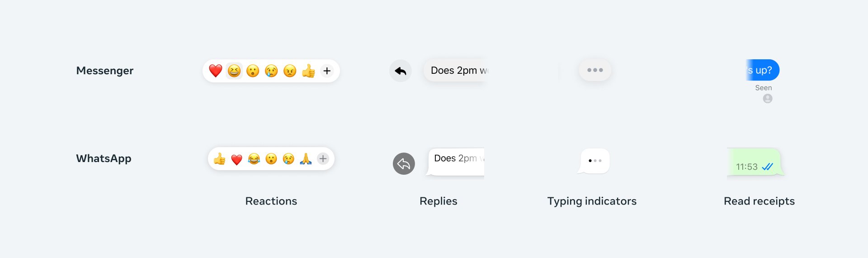React with praying hands in WhatsApp
Screen dimensions: 868x258
(306, 159)
